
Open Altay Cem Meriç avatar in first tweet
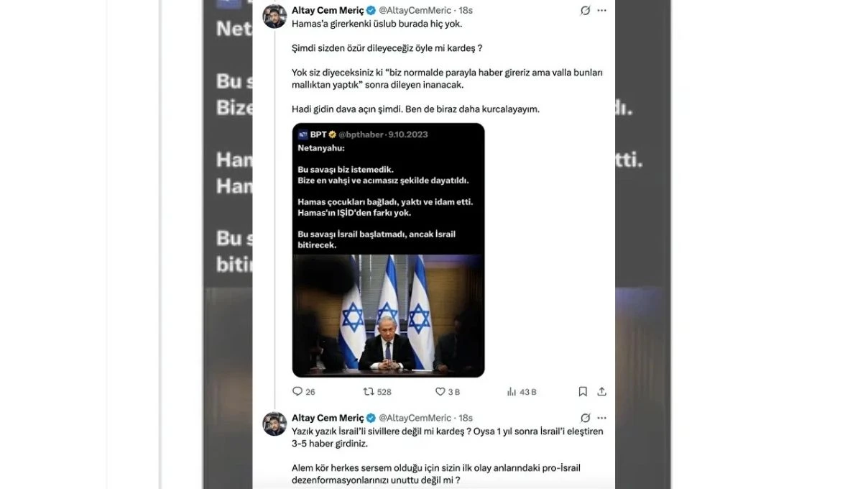pyautogui.click(x=274, y=17)
